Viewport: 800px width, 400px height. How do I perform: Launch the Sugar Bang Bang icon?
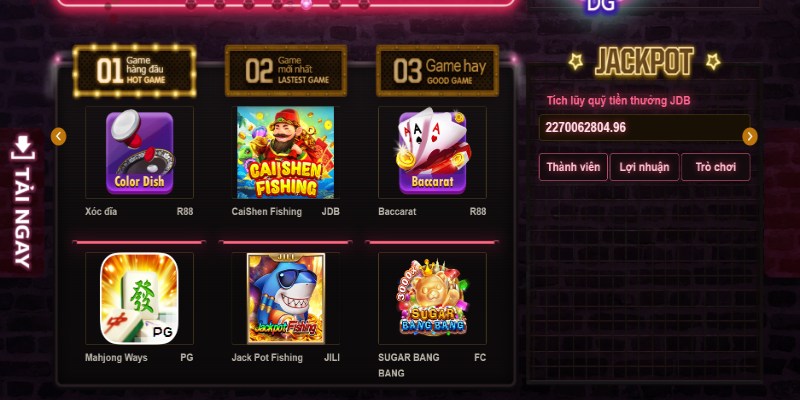433,298
